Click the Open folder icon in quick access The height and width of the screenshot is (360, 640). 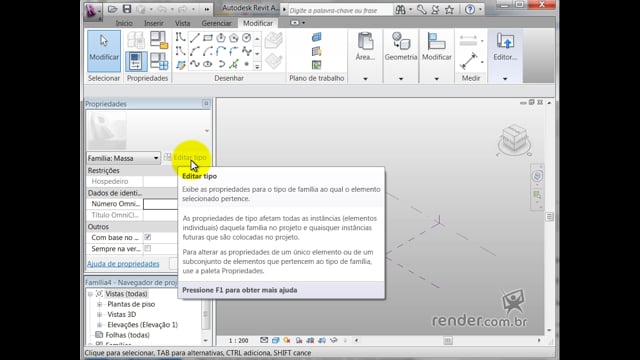click(113, 9)
